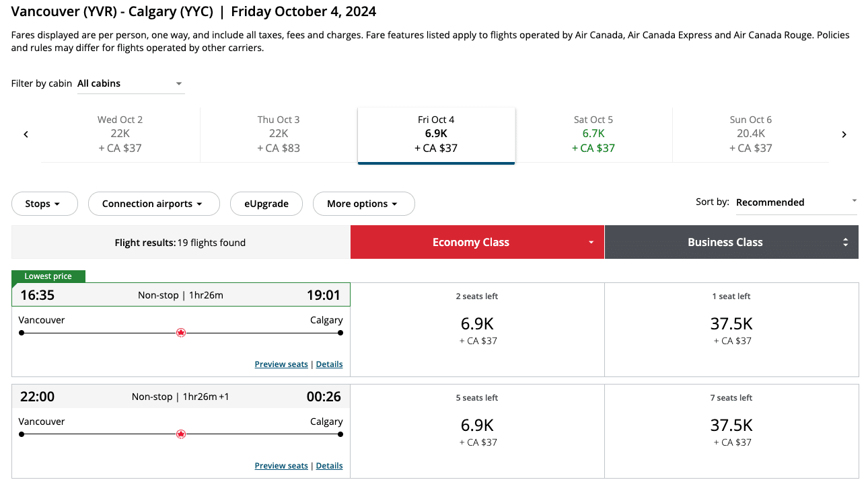Image resolution: width=868 pixels, height=482 pixels.
Task: Click Air Canada logo on 22:00 flight
Action: point(180,434)
